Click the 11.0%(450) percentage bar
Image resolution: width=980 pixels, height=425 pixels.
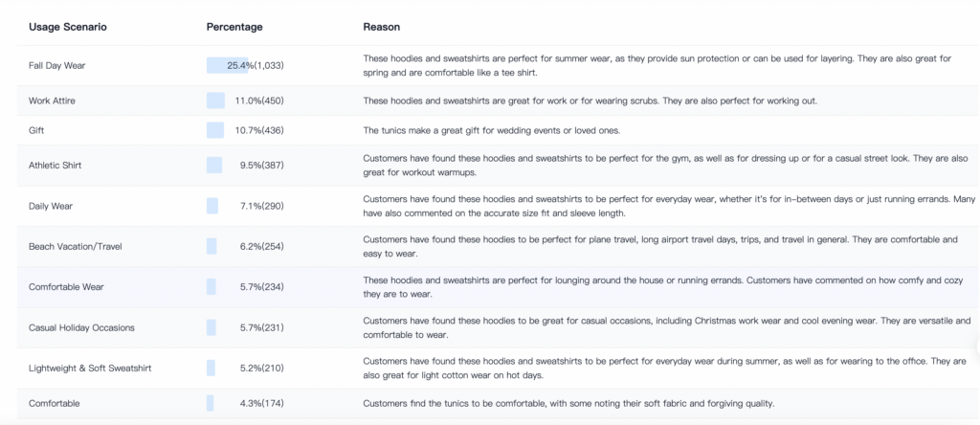click(x=215, y=100)
